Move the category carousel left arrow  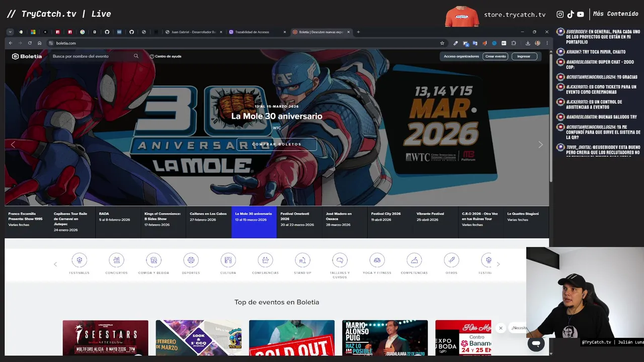tap(55, 264)
